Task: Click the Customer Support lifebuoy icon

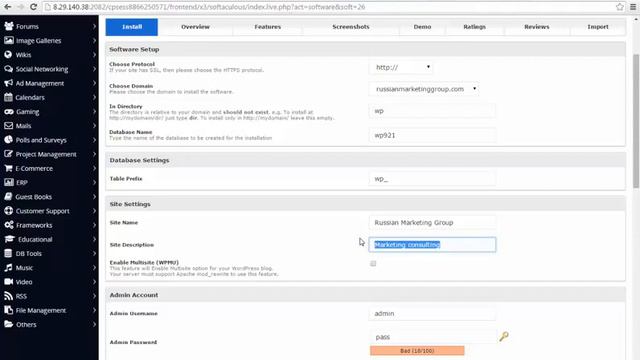Action: [x=9, y=211]
